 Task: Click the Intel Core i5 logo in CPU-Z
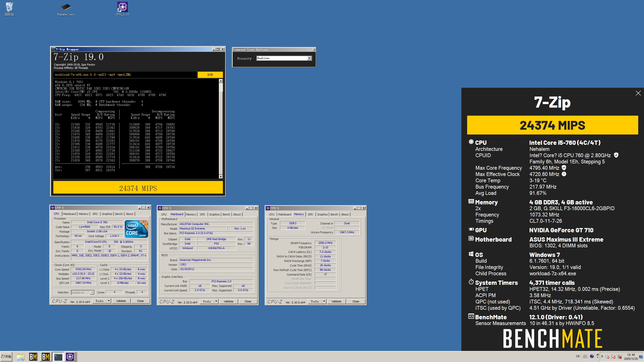137,229
